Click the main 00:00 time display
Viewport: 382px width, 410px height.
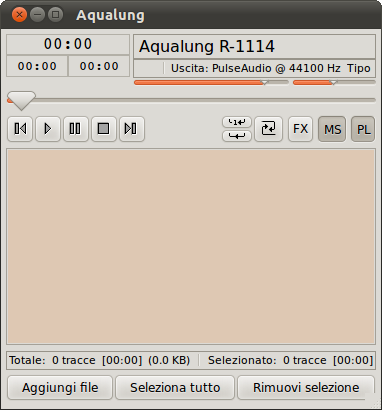point(68,44)
